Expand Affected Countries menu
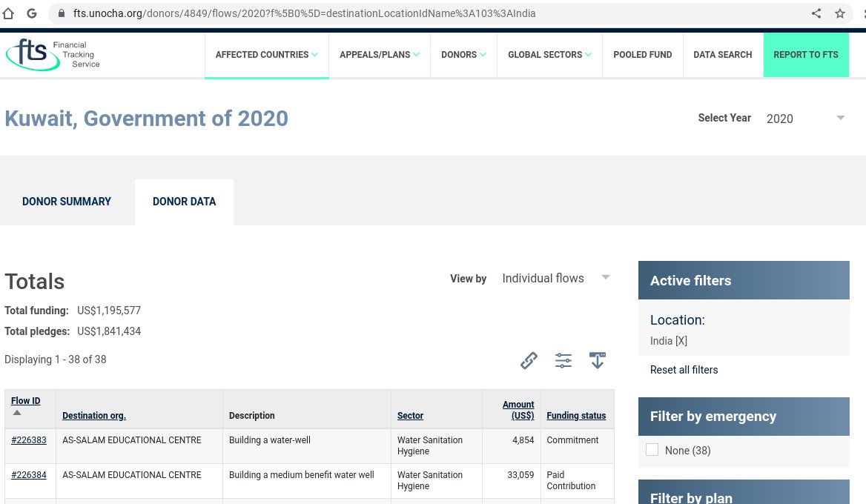866x504 pixels. (x=267, y=55)
